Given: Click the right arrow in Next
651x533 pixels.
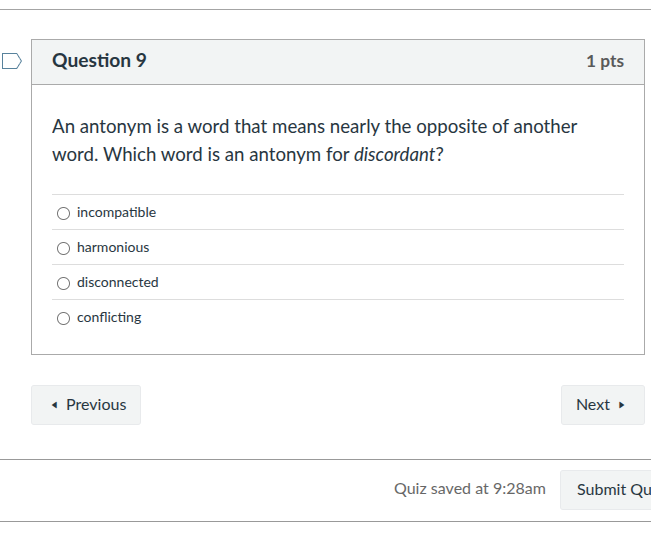Looking at the screenshot, I should (x=622, y=405).
